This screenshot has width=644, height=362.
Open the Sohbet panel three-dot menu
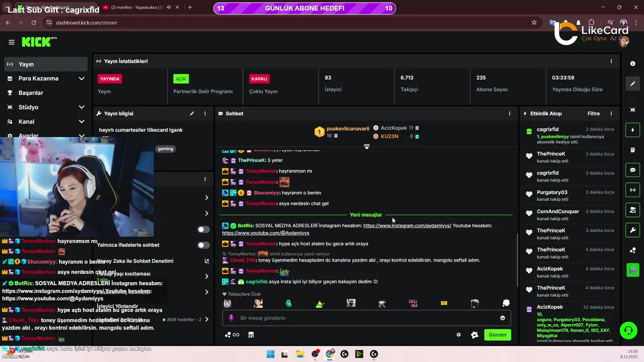[509, 114]
